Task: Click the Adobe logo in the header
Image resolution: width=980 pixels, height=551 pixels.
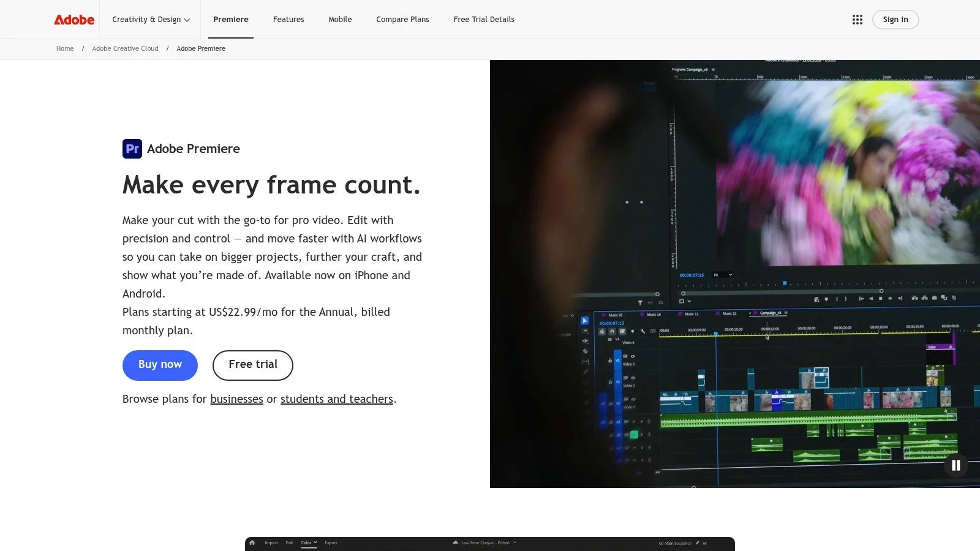Action: pos(74,20)
